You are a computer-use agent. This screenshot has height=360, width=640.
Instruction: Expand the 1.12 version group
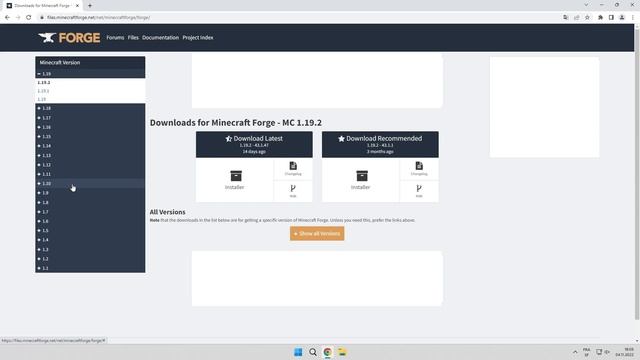tap(90, 165)
